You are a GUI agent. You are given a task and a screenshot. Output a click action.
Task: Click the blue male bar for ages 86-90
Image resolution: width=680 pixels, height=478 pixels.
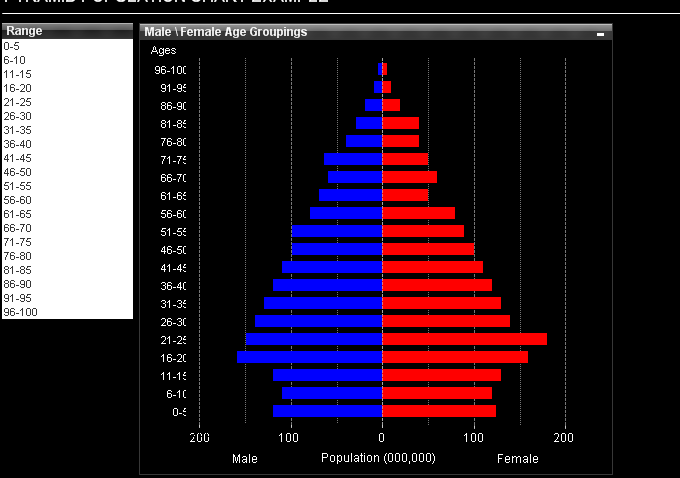[373, 105]
